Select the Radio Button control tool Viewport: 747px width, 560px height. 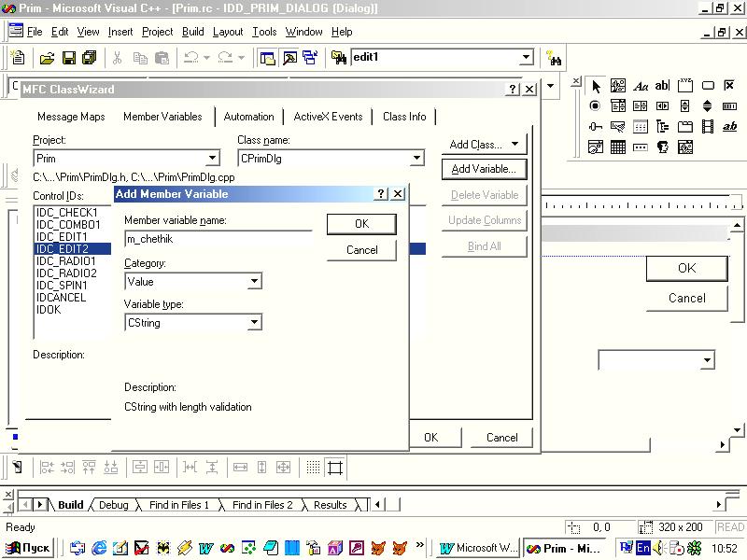click(595, 106)
